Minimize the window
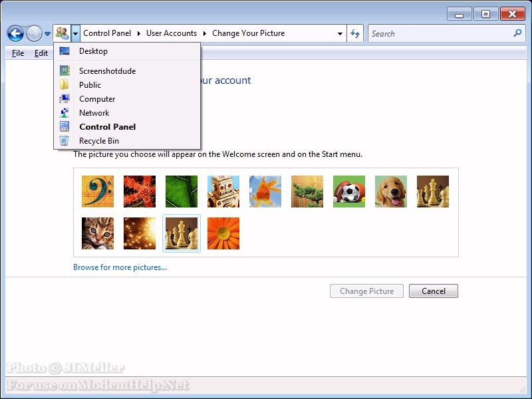The image size is (532, 399). (459, 14)
